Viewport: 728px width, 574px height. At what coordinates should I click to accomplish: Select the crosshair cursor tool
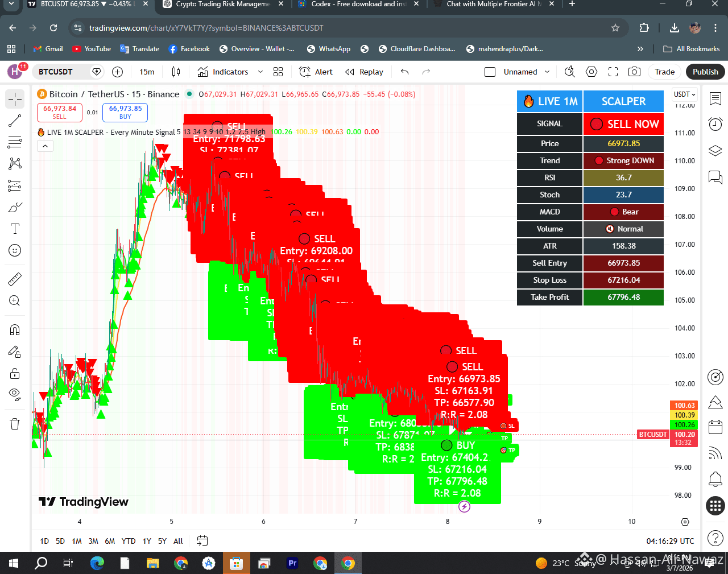click(15, 100)
